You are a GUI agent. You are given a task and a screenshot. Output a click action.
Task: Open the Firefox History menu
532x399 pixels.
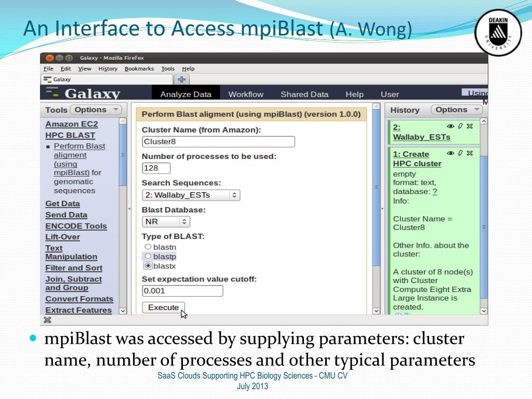108,69
